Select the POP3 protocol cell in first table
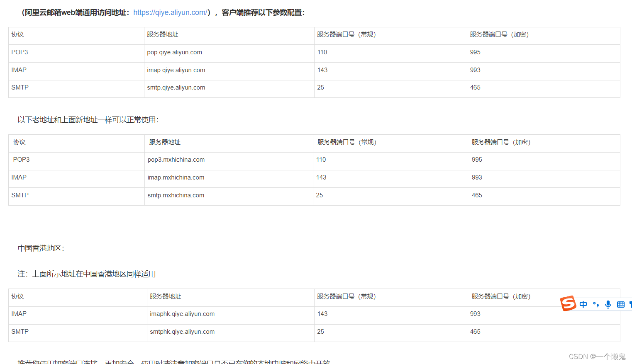 [x=19, y=52]
